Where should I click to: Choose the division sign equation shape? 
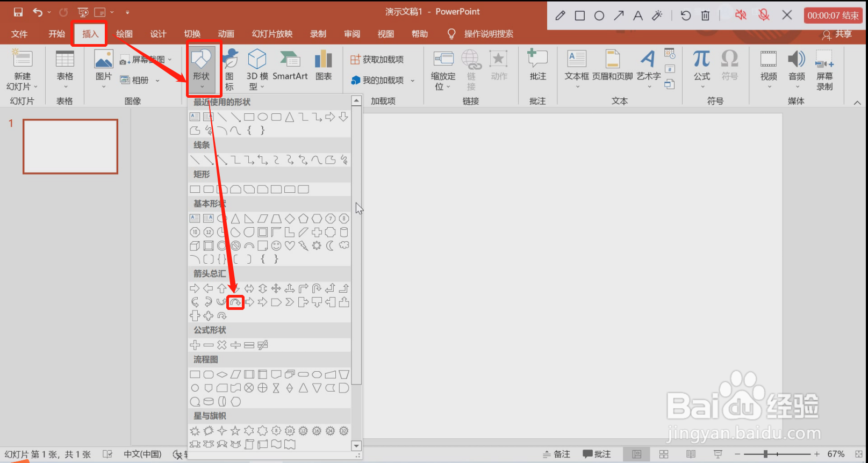click(235, 345)
